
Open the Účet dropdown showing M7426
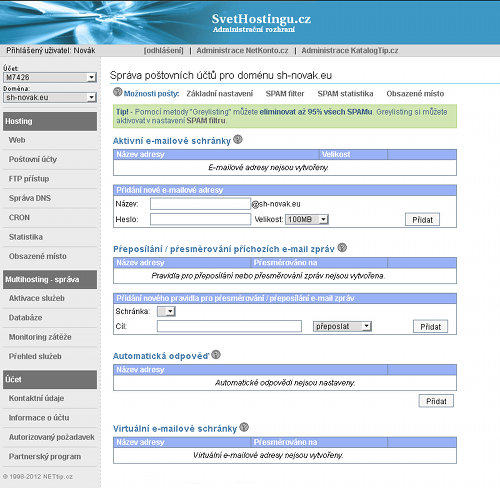coord(50,77)
